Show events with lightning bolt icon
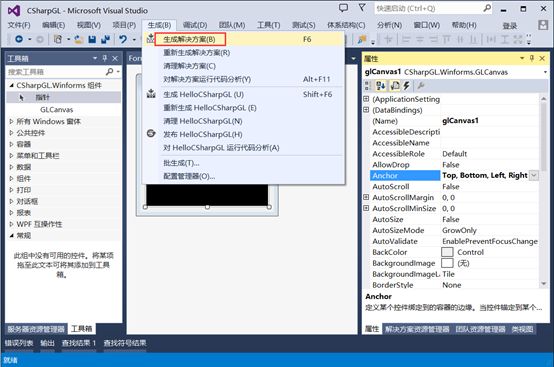Viewport: 554px width, 367px height. [x=406, y=85]
